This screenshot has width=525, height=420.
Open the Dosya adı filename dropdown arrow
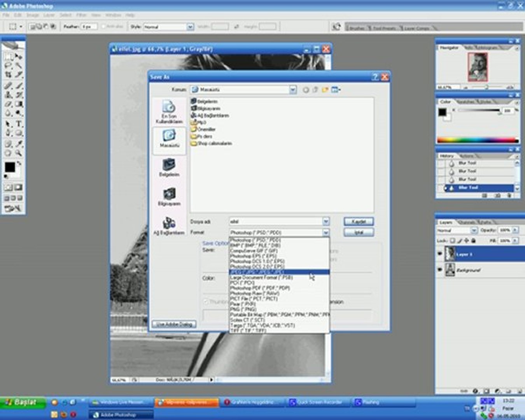326,221
